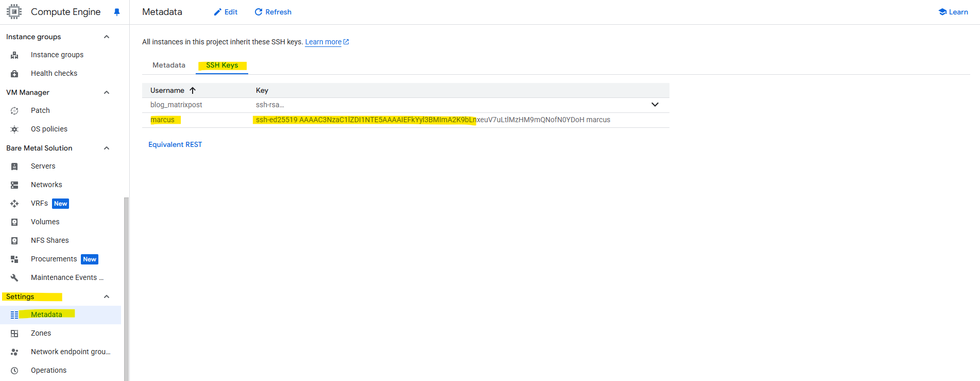Image resolution: width=980 pixels, height=381 pixels.
Task: Click the Zones sidebar icon
Action: (14, 333)
